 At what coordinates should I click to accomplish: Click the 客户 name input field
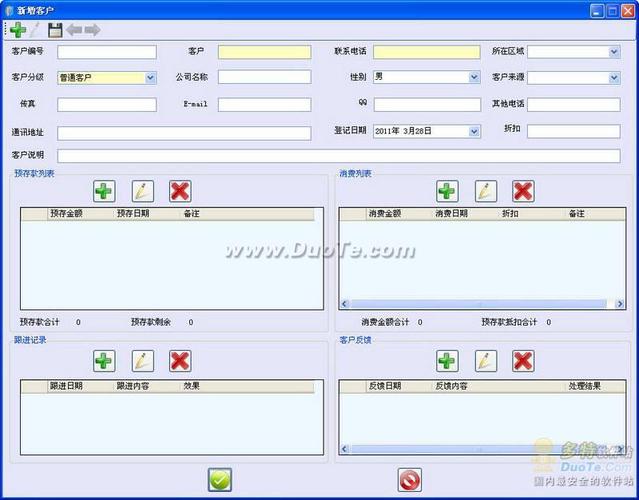click(x=264, y=52)
